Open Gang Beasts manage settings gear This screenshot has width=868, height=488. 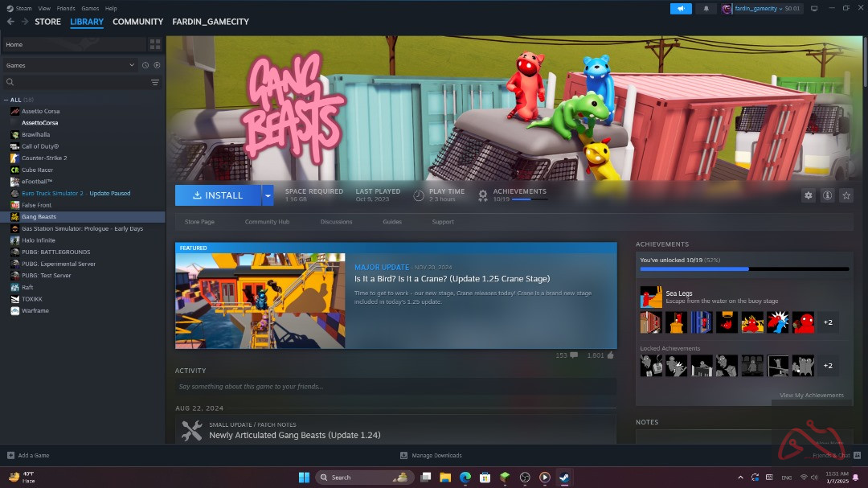(x=809, y=195)
